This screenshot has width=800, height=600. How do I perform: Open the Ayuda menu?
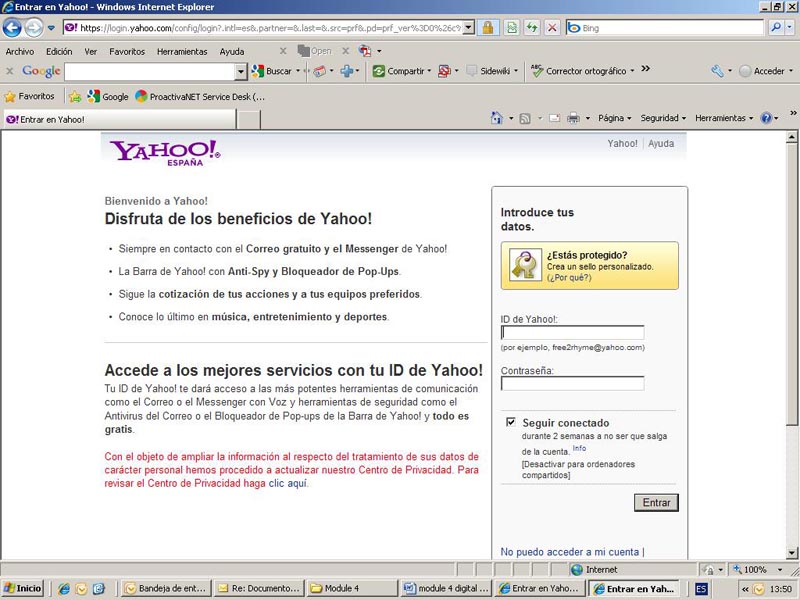pyautogui.click(x=232, y=52)
